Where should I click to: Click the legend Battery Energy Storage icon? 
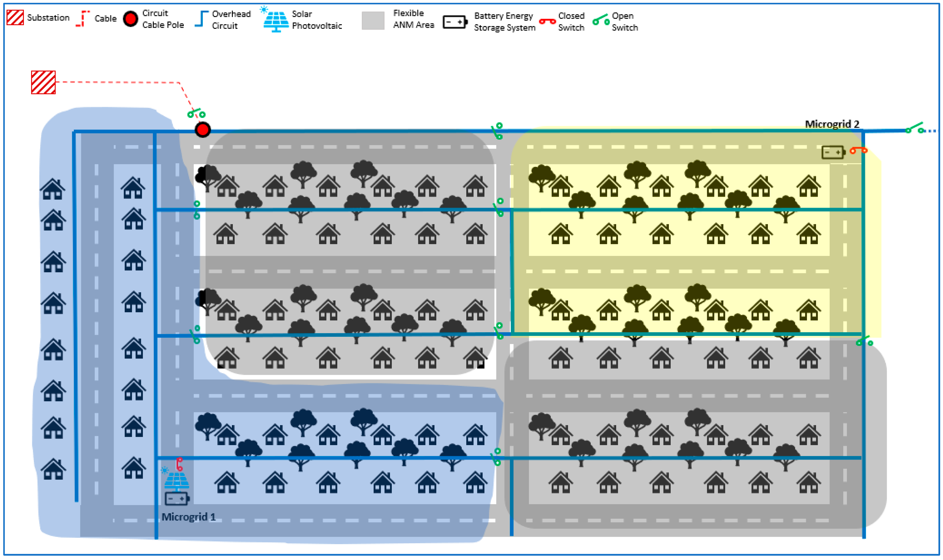(455, 22)
